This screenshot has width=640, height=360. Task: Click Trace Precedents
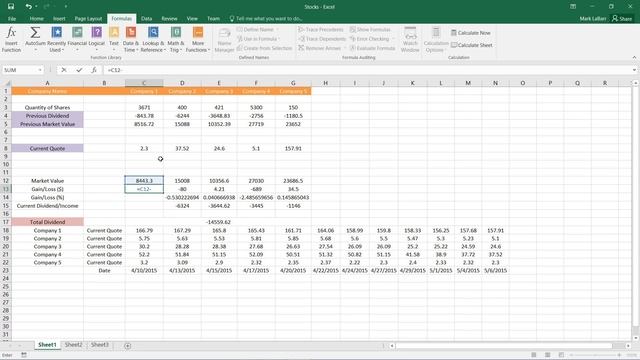click(321, 29)
